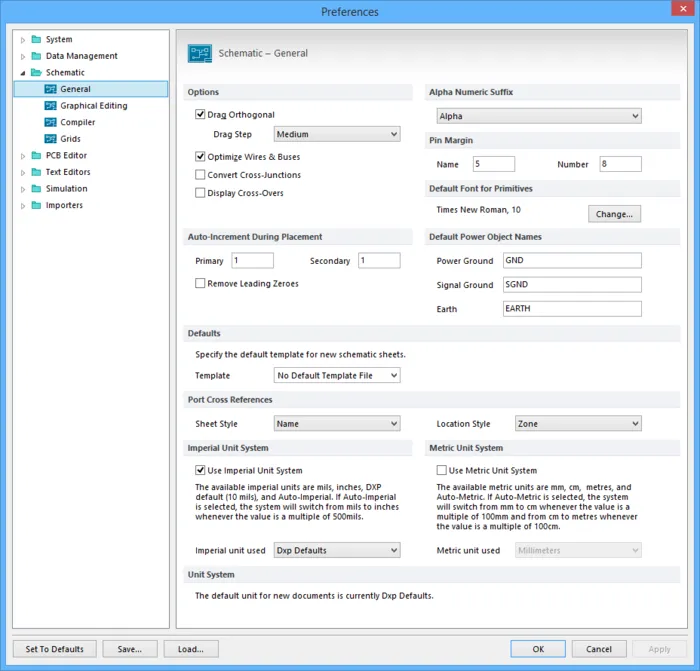Click the Importers folder icon
Viewport: 700px width, 671px height.
(x=36, y=205)
